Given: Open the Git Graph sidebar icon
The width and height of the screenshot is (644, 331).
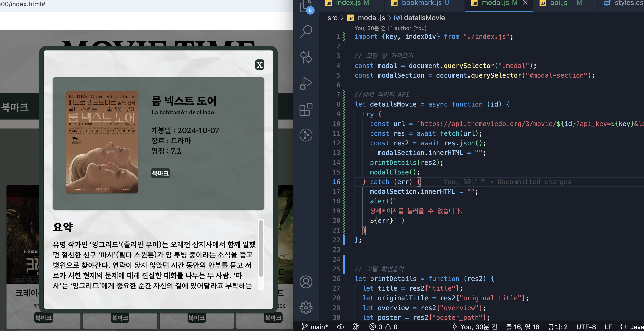Looking at the screenshot, I should click(306, 135).
